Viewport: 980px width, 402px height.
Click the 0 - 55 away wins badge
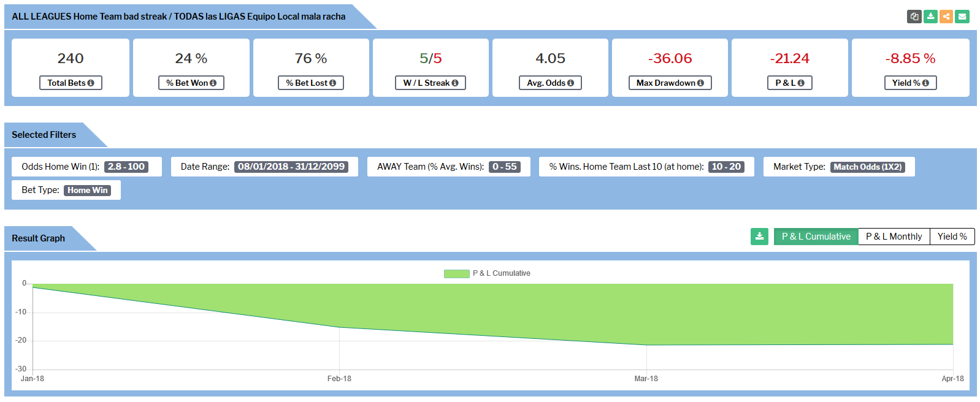click(x=505, y=167)
